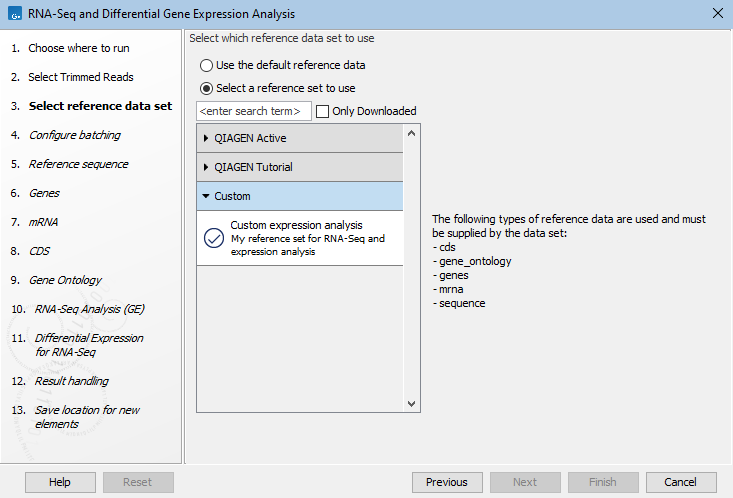
Task: Click the '- mrna' required data type text
Action: click(448, 289)
